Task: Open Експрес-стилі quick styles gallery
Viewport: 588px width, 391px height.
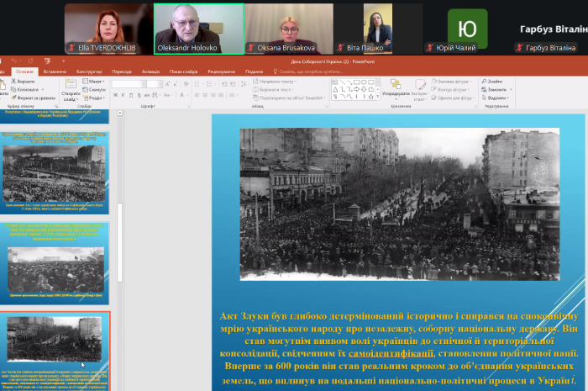Action: (x=423, y=89)
